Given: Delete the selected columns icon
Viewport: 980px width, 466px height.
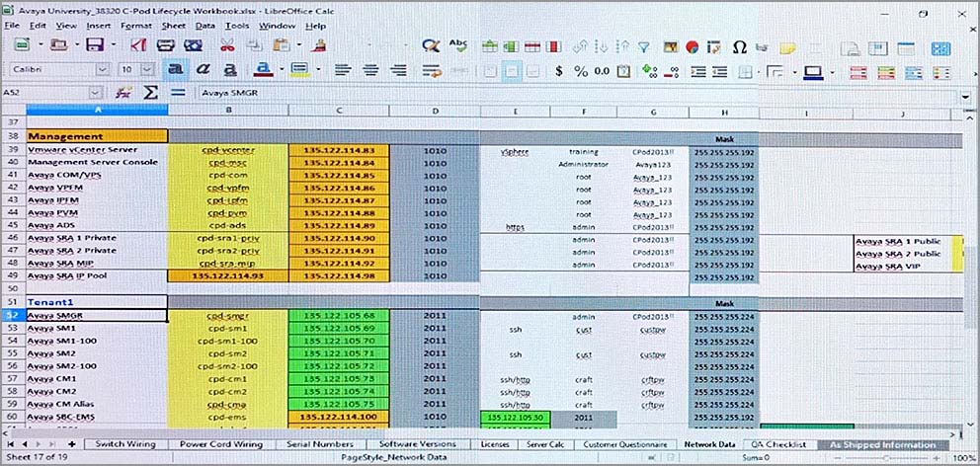Looking at the screenshot, I should (x=554, y=46).
